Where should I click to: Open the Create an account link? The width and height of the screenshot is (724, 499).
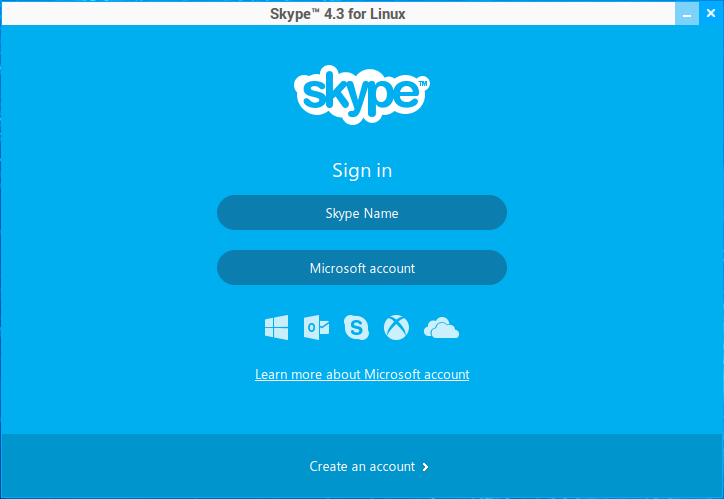[362, 466]
